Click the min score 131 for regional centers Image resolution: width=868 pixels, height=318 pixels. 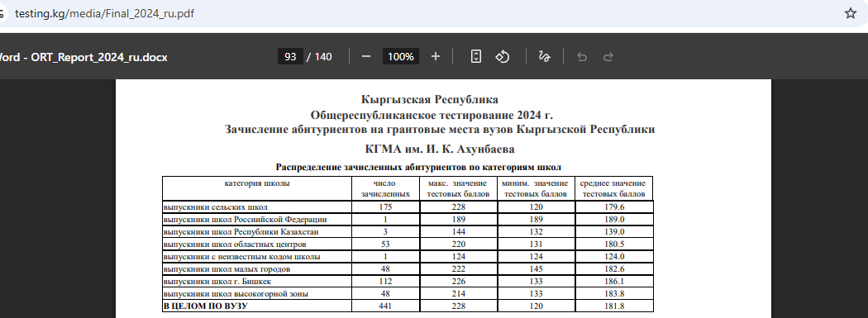pos(536,244)
